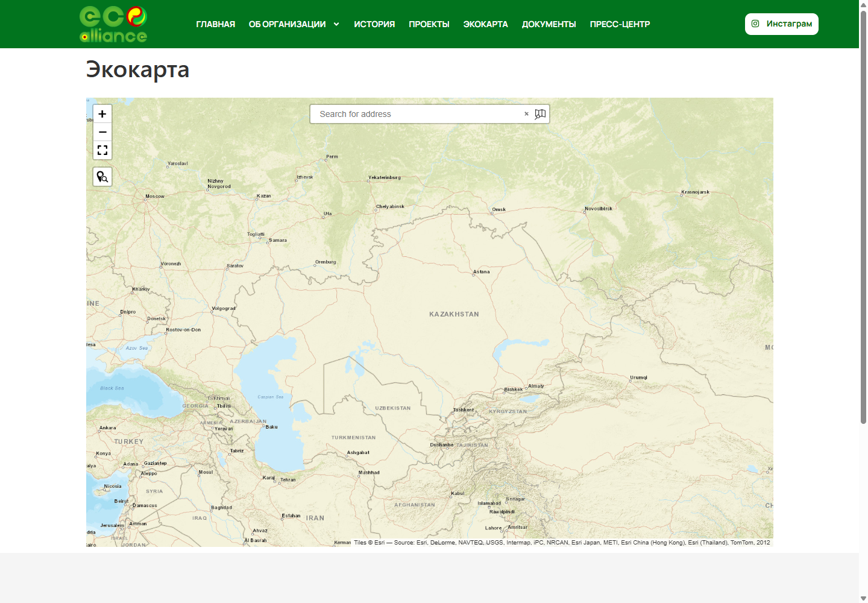
Task: Click the map book icon in search bar
Action: pos(540,114)
